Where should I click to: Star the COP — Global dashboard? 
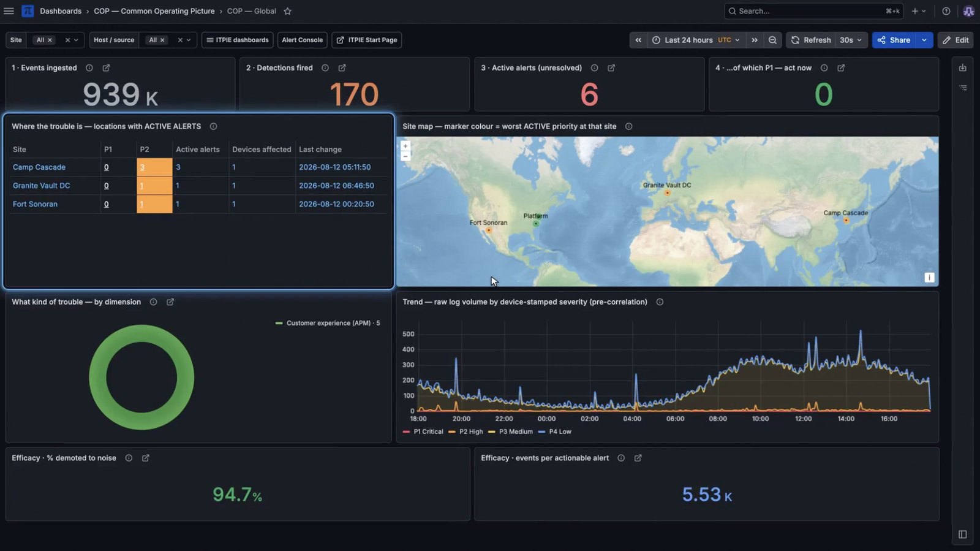click(287, 11)
